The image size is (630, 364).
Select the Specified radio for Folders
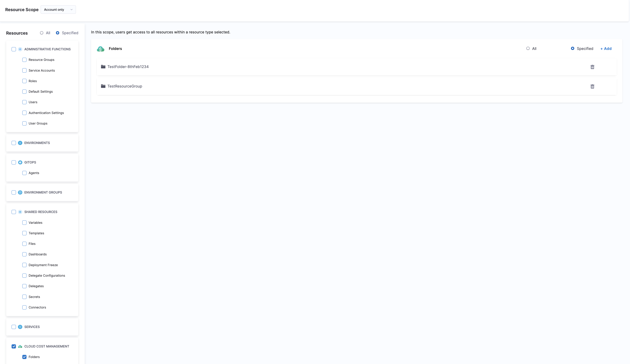(x=572, y=48)
